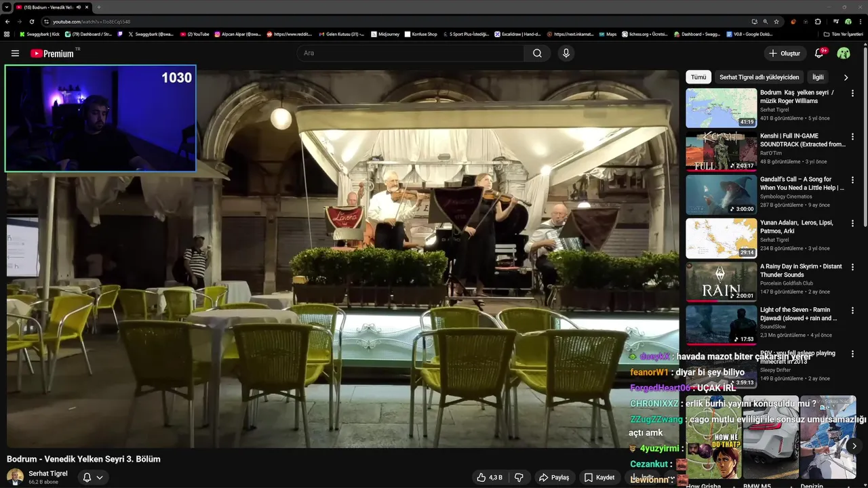Open the (2) YouTube bookmark
The width and height of the screenshot is (868, 488).
tap(195, 34)
